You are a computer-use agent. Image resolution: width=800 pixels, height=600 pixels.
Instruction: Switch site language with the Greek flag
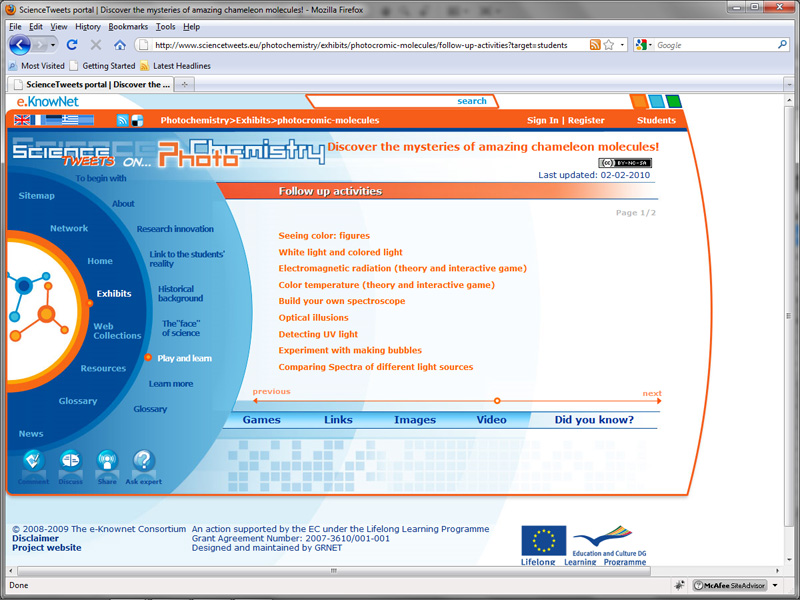point(70,120)
